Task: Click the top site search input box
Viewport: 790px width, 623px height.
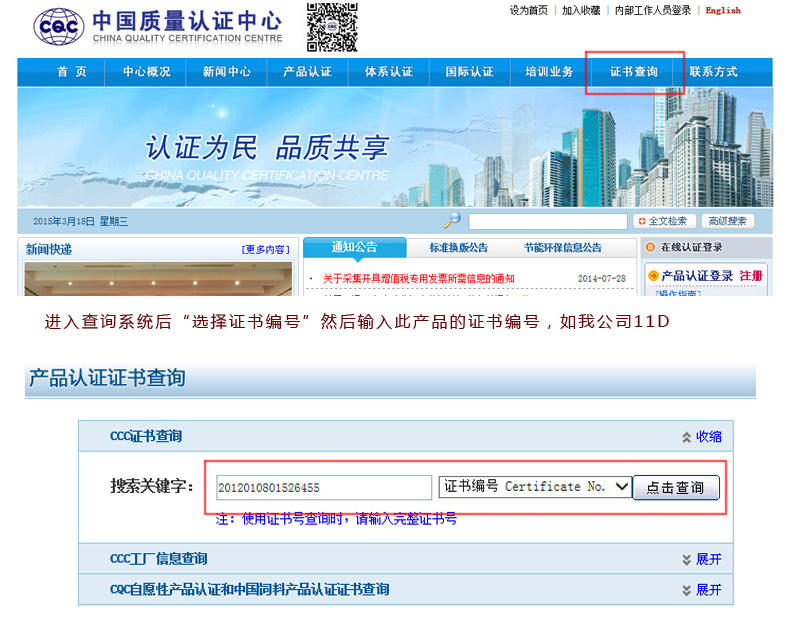Action: pos(547,221)
